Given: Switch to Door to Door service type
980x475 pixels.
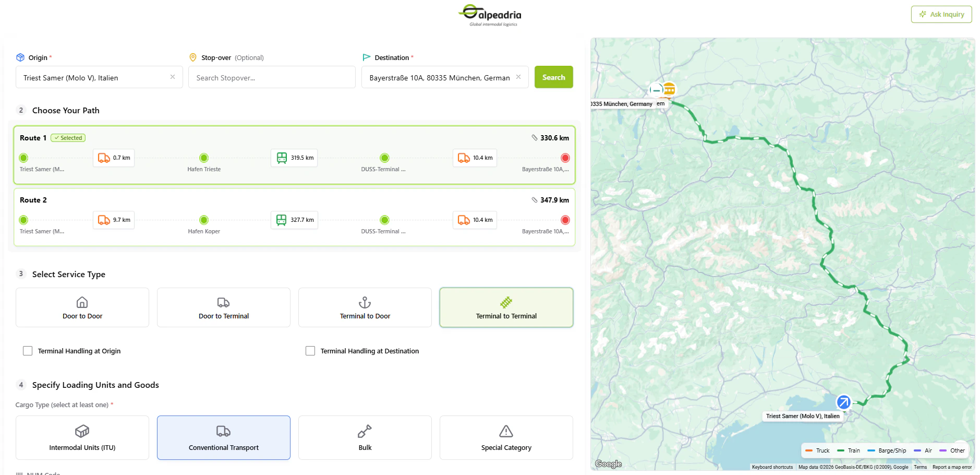Looking at the screenshot, I should coord(82,307).
